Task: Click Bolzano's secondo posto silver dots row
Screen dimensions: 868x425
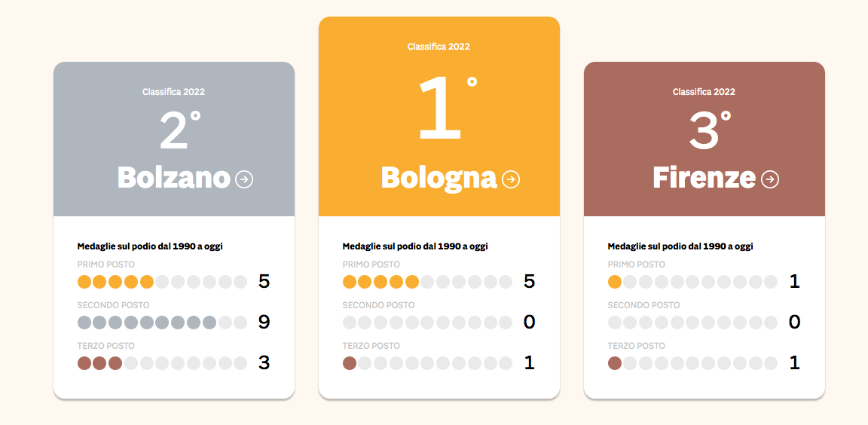Action: (x=162, y=323)
